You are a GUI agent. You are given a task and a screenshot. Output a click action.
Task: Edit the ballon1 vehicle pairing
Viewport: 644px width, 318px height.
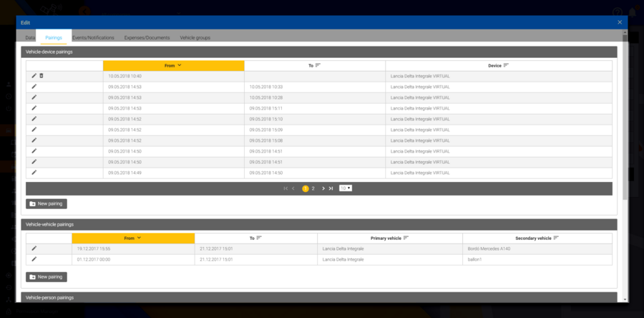tap(34, 259)
